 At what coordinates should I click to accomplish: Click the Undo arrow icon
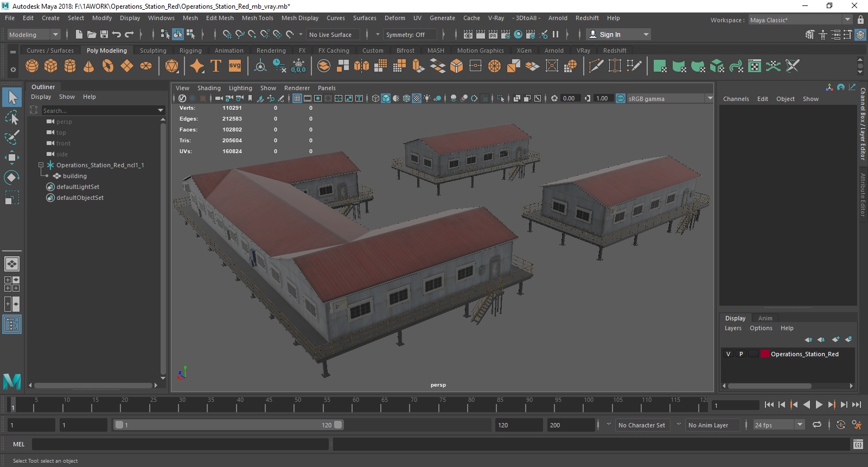point(116,34)
